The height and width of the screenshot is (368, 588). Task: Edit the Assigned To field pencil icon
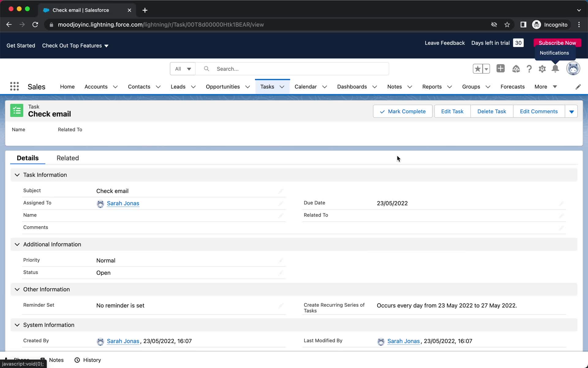tap(281, 203)
